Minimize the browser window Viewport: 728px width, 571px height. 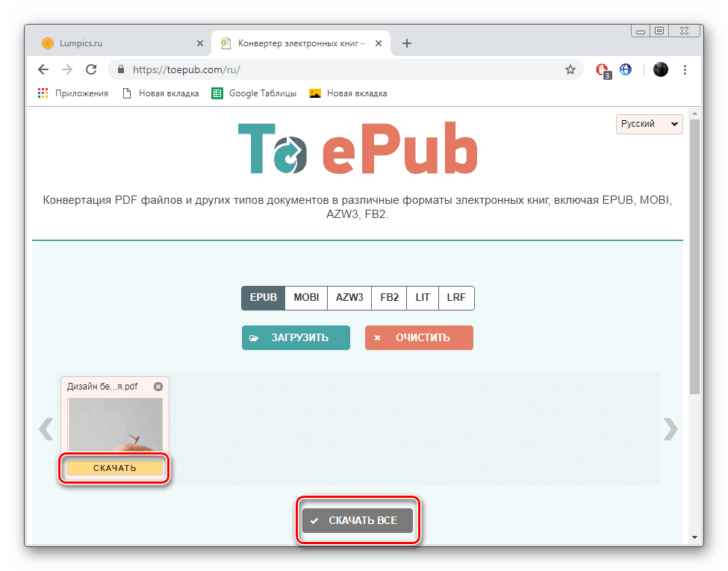click(x=641, y=31)
